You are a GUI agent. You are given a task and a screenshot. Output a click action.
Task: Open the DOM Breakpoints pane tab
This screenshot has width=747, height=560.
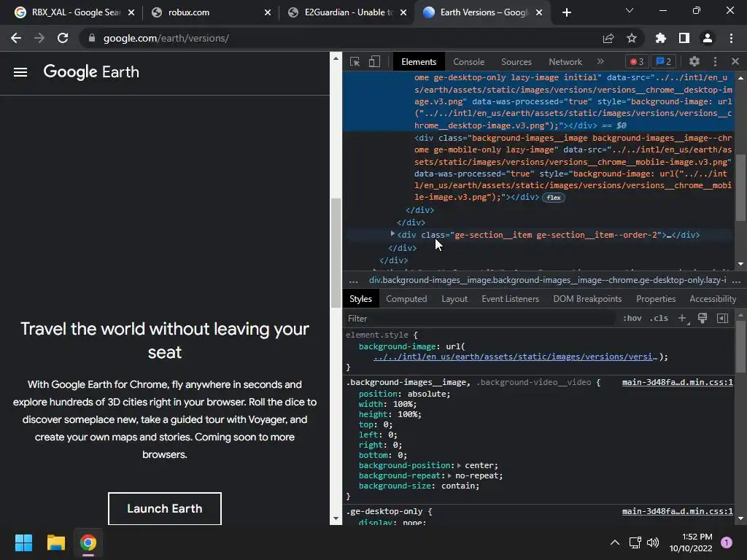pos(587,299)
